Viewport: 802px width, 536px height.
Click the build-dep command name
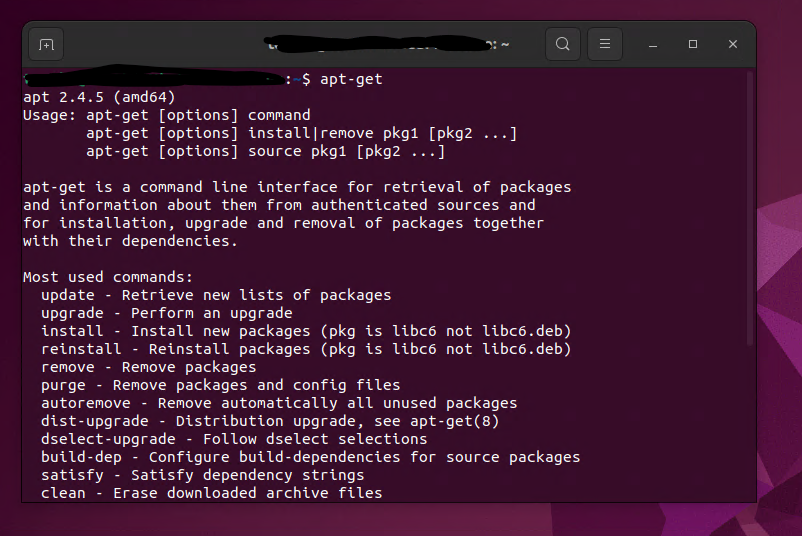click(x=81, y=457)
